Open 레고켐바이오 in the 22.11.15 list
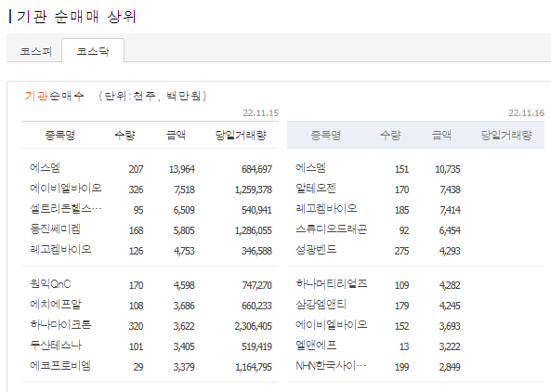The height and width of the screenshot is (392, 551). click(60, 249)
